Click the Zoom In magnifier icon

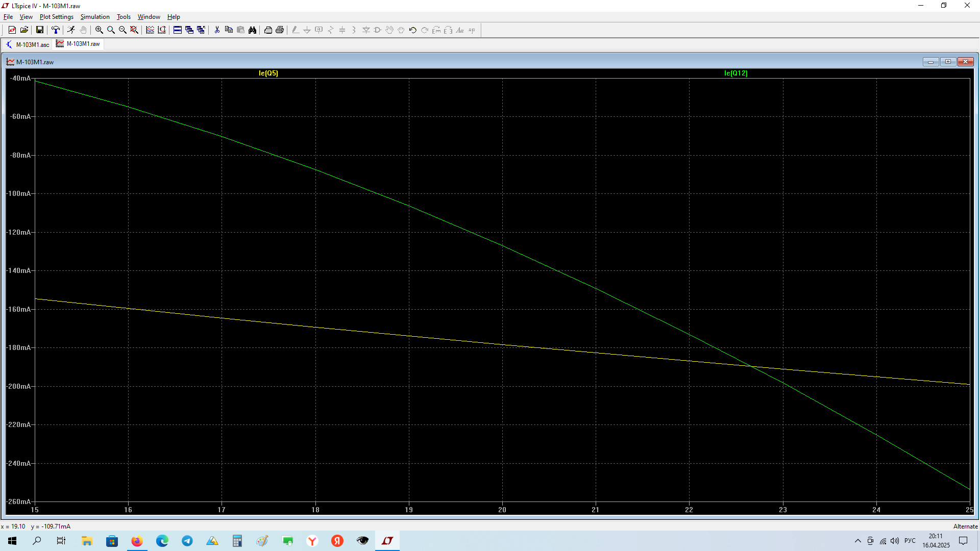(99, 30)
